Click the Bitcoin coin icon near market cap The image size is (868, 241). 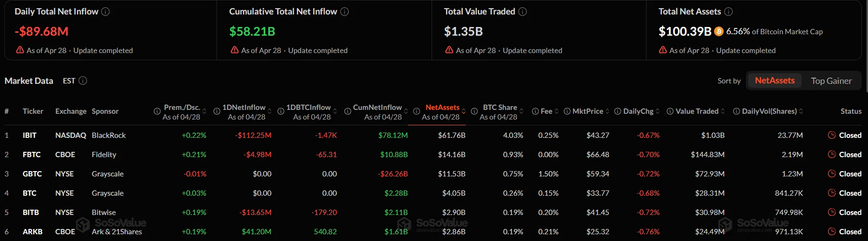tap(719, 32)
